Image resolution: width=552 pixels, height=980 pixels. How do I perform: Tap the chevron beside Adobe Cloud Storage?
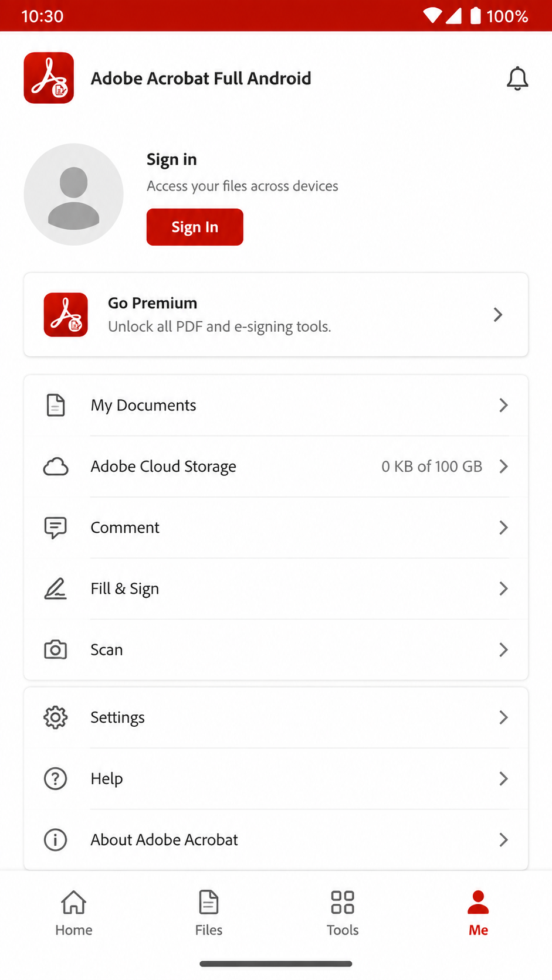click(503, 467)
